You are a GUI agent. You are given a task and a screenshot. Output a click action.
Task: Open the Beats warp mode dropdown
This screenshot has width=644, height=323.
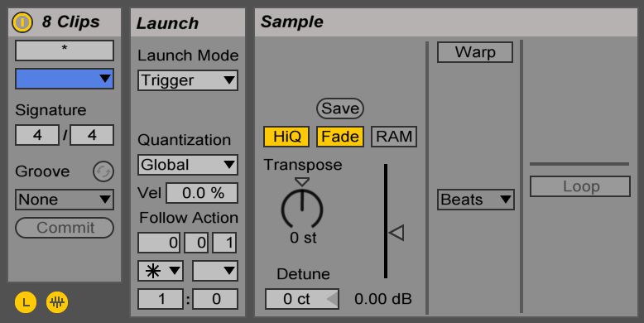point(476,200)
